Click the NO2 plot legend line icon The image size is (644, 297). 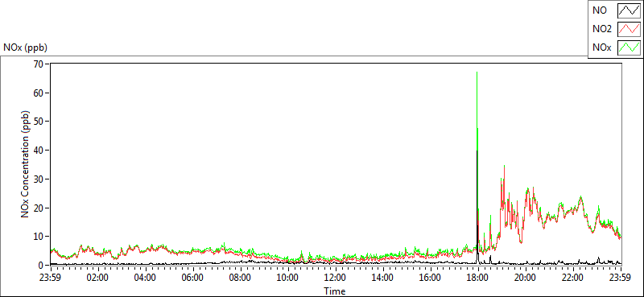[x=629, y=29]
